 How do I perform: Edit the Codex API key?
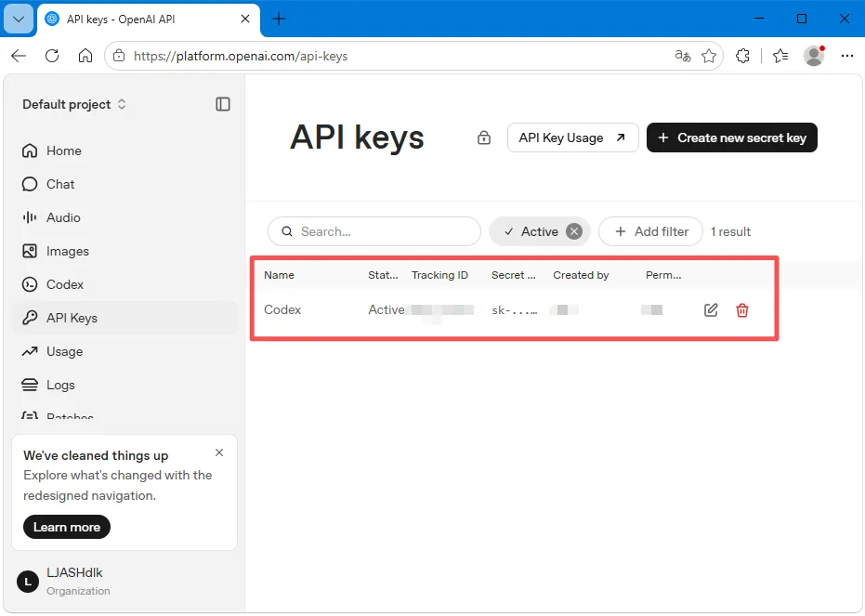point(711,310)
